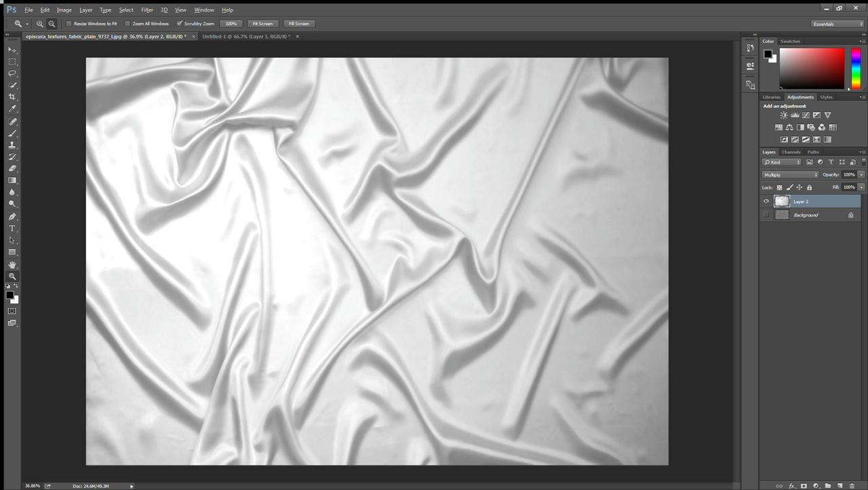Add a layer style with fx button
Screen dimensions: 868x490
(791, 486)
